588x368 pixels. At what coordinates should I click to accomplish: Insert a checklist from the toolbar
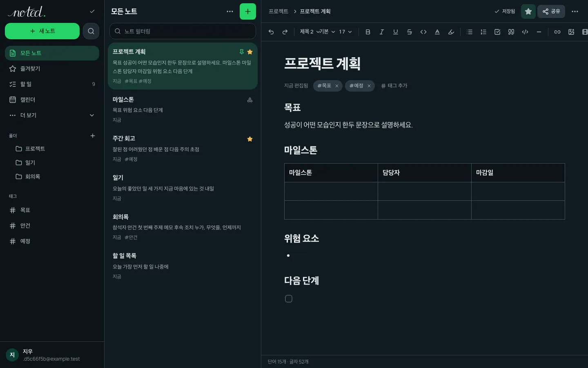497,32
